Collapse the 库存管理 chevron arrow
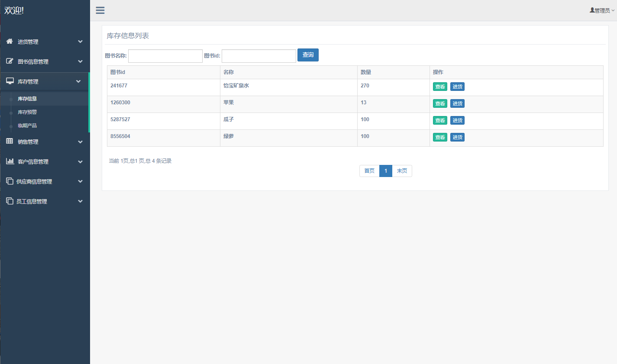The image size is (617, 364). (x=78, y=81)
